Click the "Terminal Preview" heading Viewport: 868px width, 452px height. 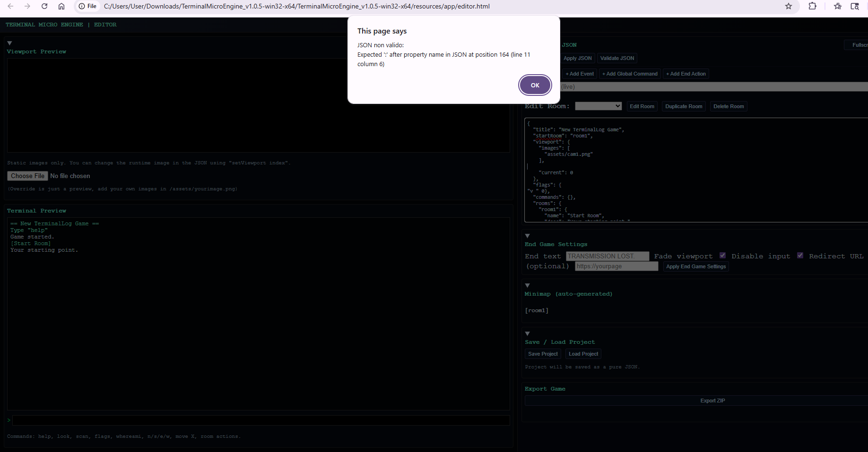point(36,211)
